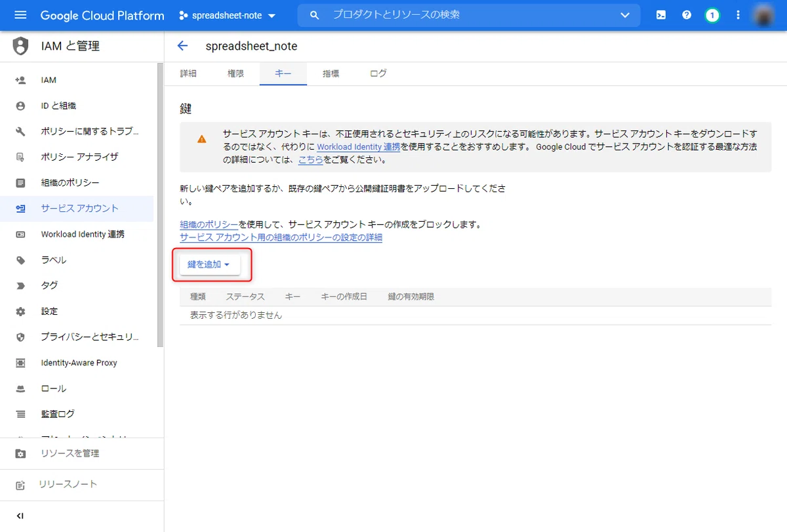Click the privacy shield icon in sidebar

(x=20, y=337)
